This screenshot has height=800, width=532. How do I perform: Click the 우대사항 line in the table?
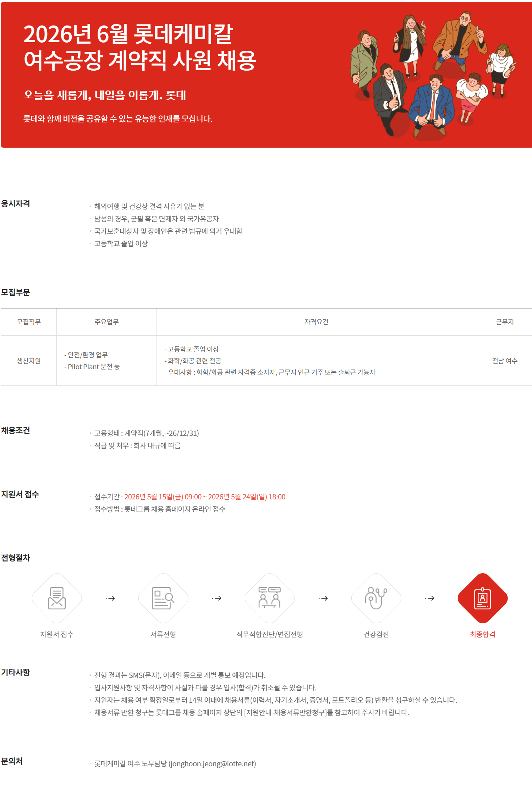(x=270, y=372)
